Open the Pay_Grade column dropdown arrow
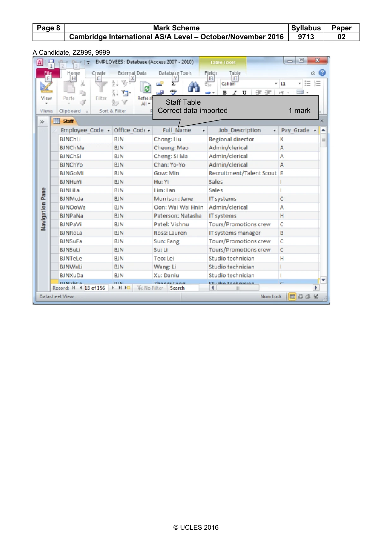This screenshot has height=555, width=392. coord(315,131)
